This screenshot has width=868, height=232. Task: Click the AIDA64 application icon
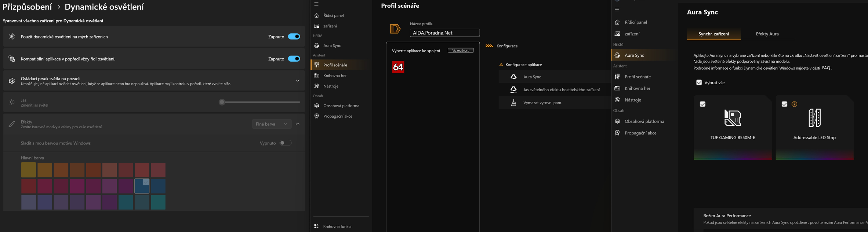[x=398, y=67]
